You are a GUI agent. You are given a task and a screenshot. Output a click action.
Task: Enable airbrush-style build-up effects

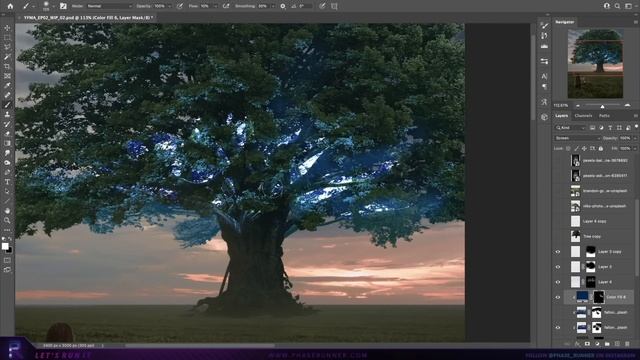[226, 6]
